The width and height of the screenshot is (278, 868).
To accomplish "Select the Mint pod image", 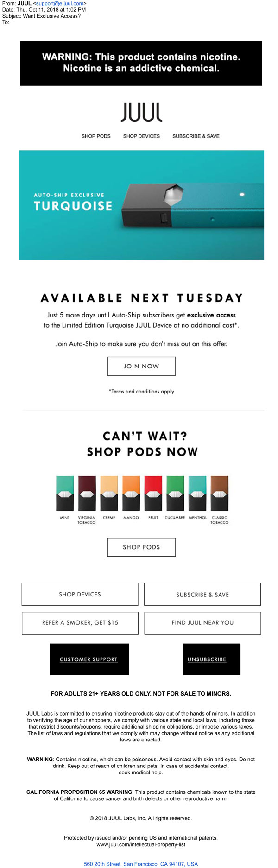I will (x=65, y=493).
